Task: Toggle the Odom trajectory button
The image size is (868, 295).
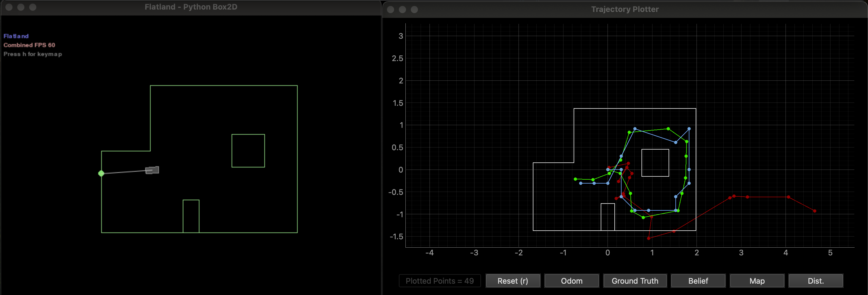Action: (572, 281)
